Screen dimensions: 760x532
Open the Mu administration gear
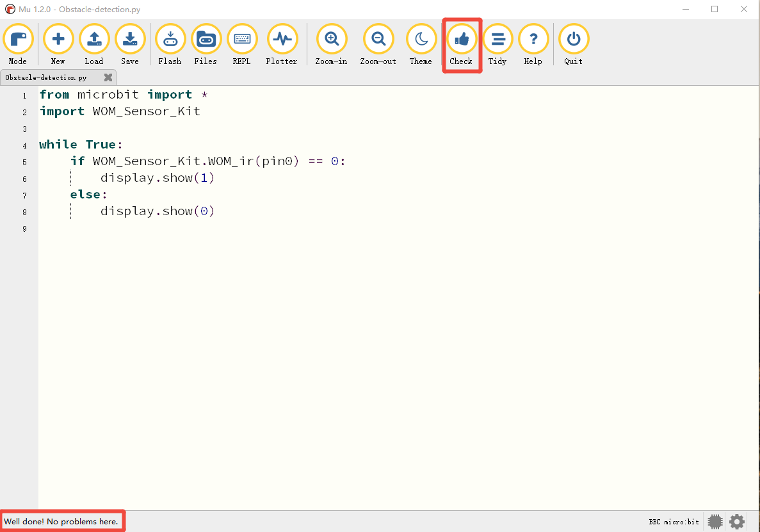(x=737, y=522)
